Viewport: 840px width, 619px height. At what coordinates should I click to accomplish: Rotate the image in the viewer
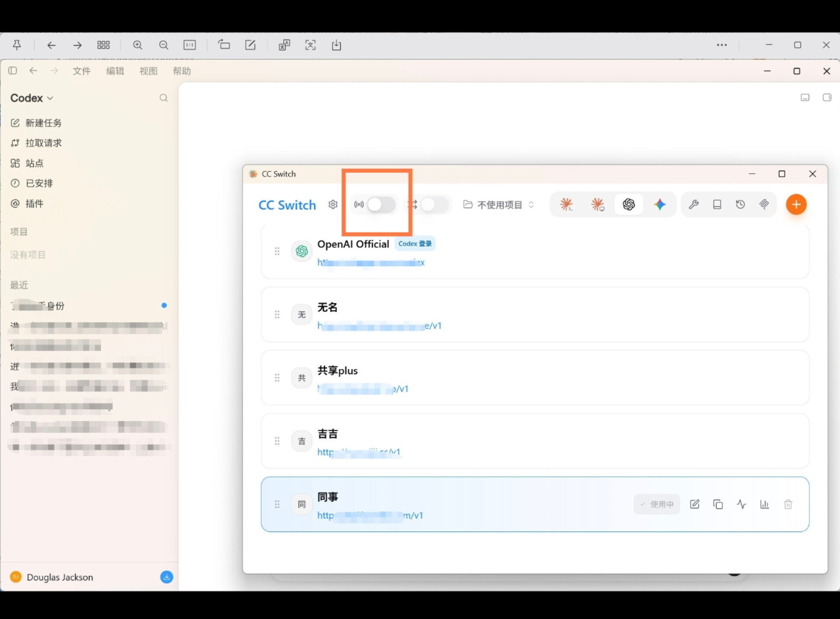[x=224, y=45]
